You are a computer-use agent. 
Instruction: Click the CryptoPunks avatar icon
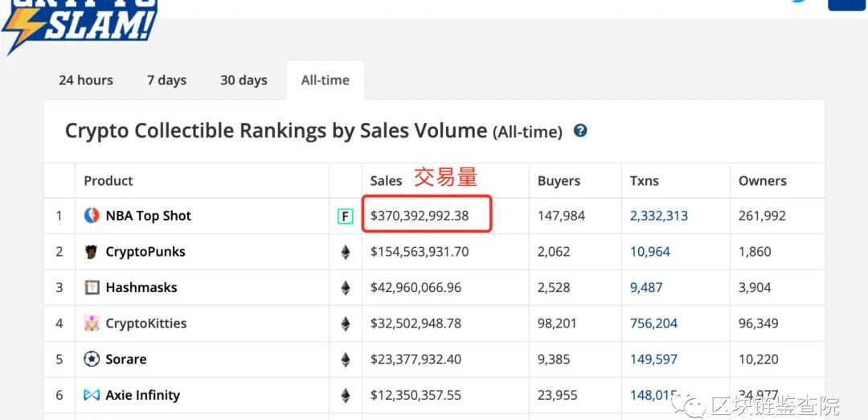pyautogui.click(x=92, y=252)
